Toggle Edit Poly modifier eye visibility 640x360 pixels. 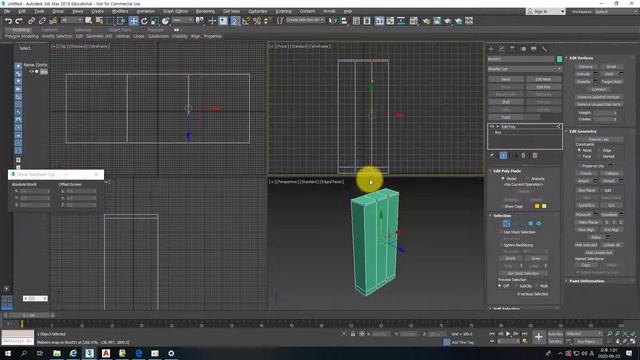pyautogui.click(x=492, y=127)
